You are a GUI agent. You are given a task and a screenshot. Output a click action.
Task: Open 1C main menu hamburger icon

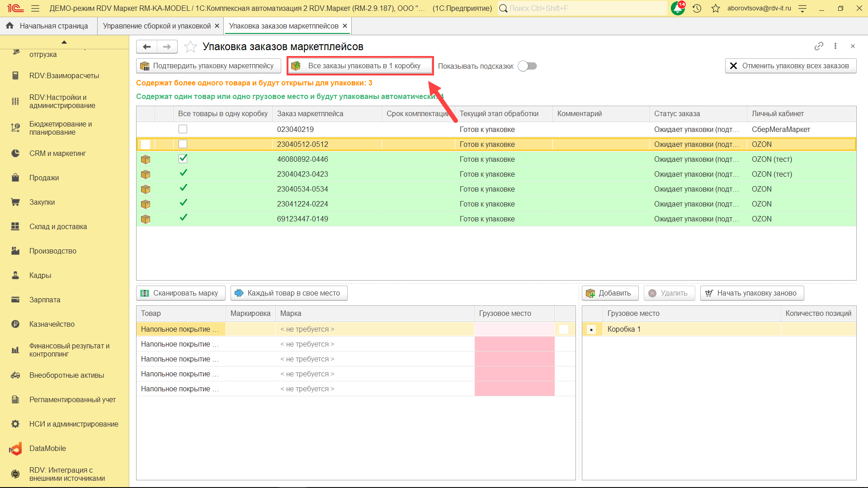coord(35,8)
